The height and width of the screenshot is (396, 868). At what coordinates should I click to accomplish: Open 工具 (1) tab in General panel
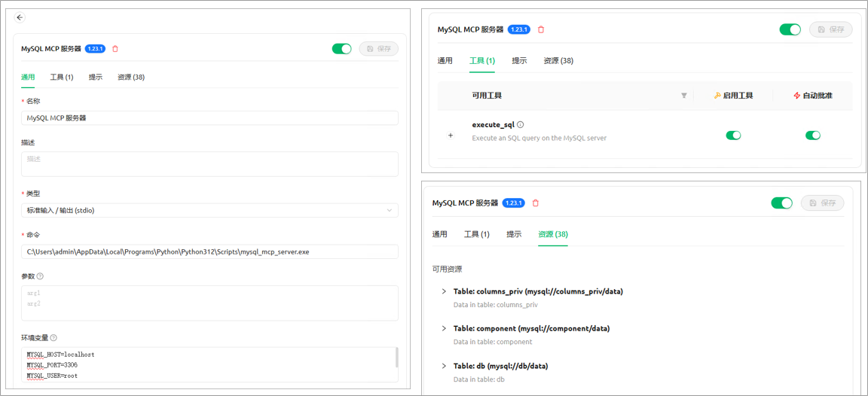[x=62, y=77]
